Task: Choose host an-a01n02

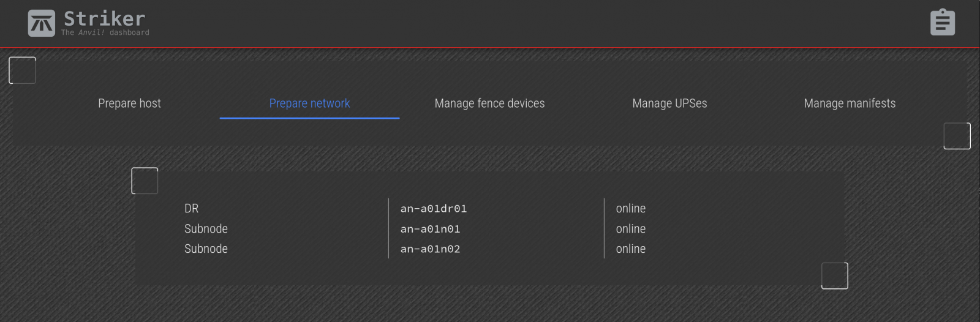Action: (430, 249)
